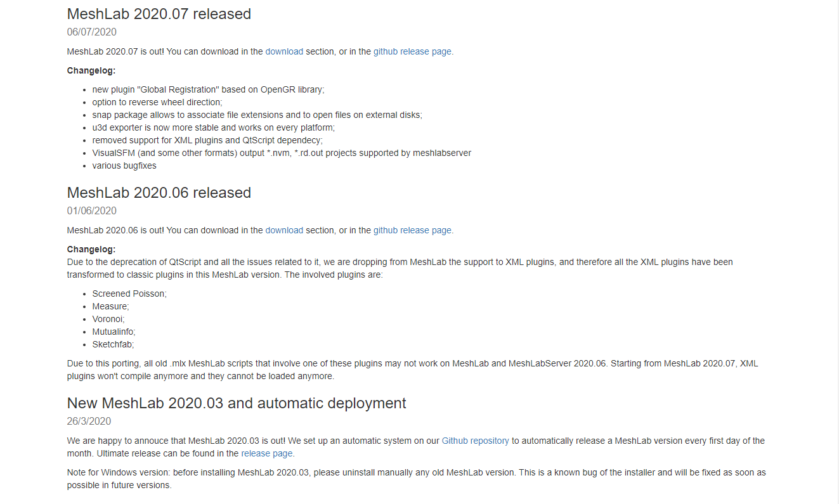
Task: Click the "various bugfixes" changelog item
Action: tap(124, 166)
